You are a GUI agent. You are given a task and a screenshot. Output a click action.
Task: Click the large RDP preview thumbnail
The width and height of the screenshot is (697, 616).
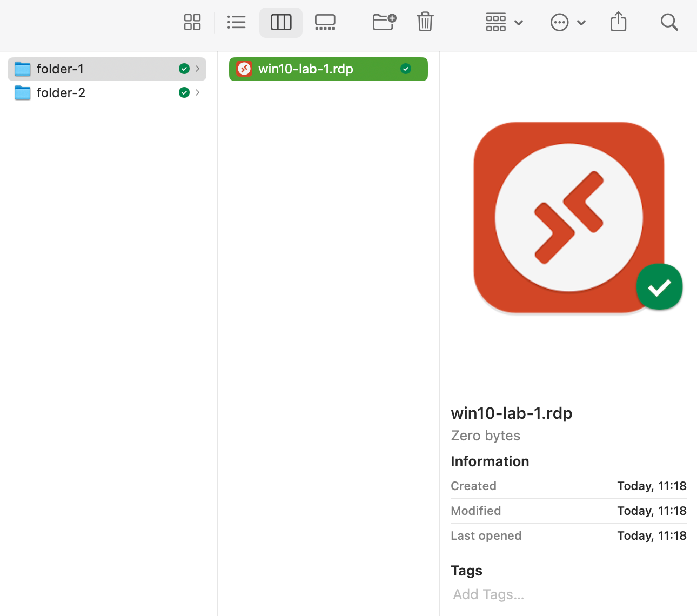click(568, 217)
